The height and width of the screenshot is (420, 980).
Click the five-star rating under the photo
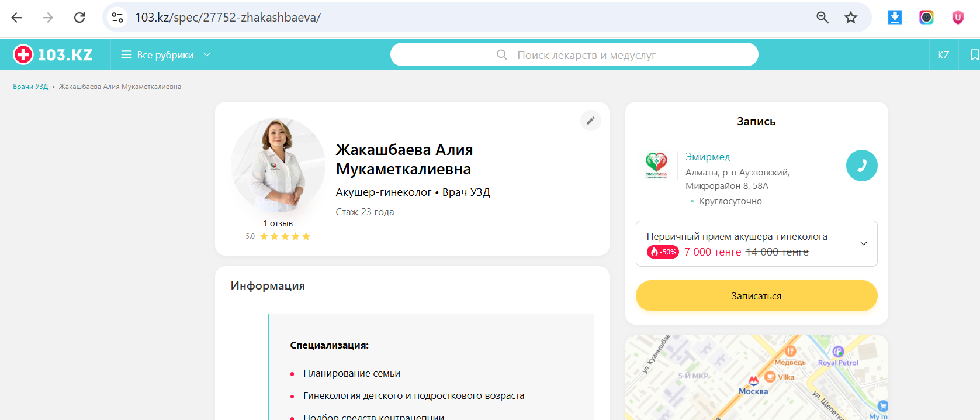285,236
